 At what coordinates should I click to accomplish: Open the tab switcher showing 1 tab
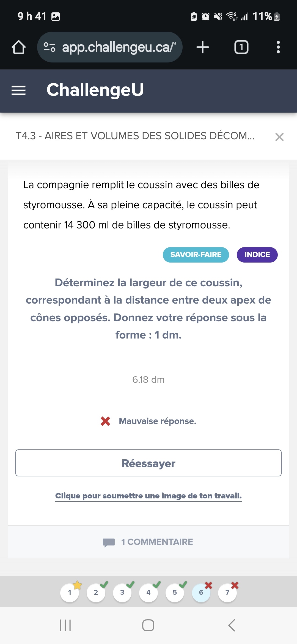pyautogui.click(x=241, y=47)
